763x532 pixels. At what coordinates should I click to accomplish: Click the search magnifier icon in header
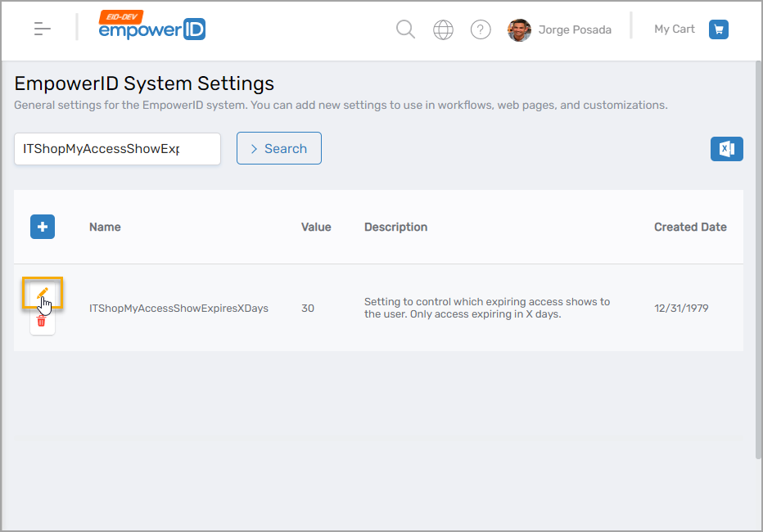[x=405, y=29]
